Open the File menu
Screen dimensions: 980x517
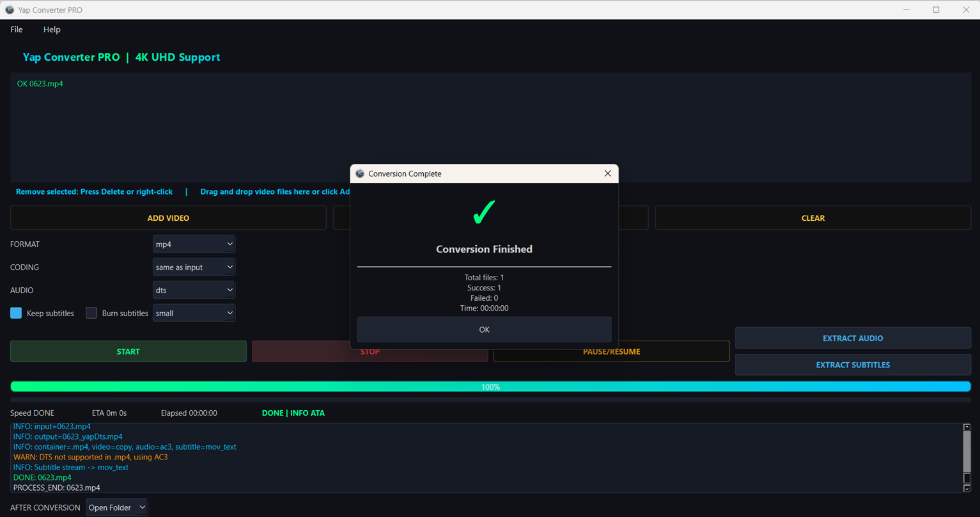point(17,29)
